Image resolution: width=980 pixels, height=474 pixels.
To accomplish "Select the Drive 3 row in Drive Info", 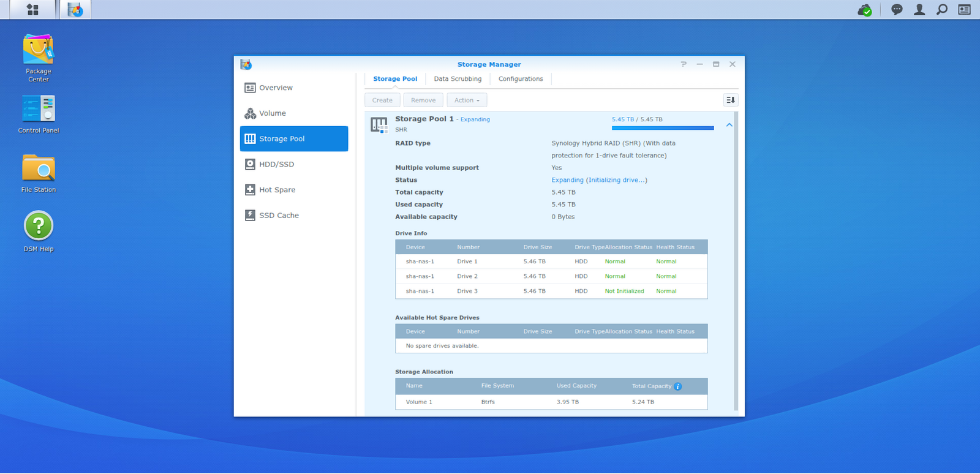I will point(551,291).
